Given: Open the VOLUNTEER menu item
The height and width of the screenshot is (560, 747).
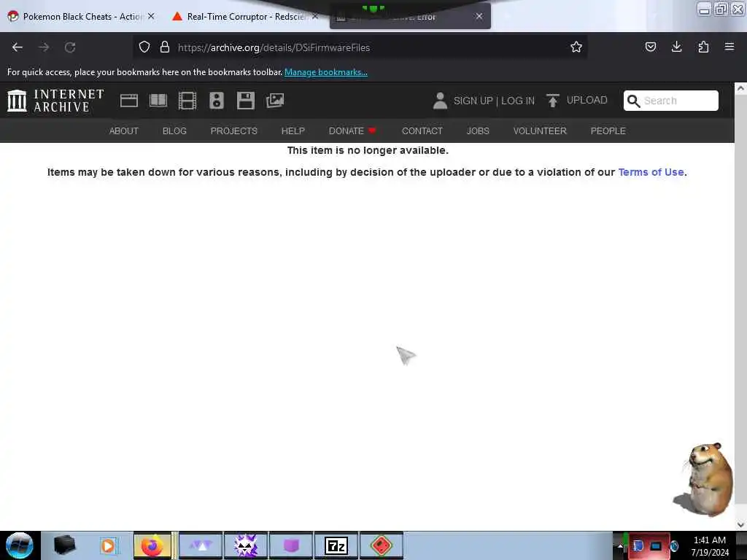Looking at the screenshot, I should coord(540,131).
